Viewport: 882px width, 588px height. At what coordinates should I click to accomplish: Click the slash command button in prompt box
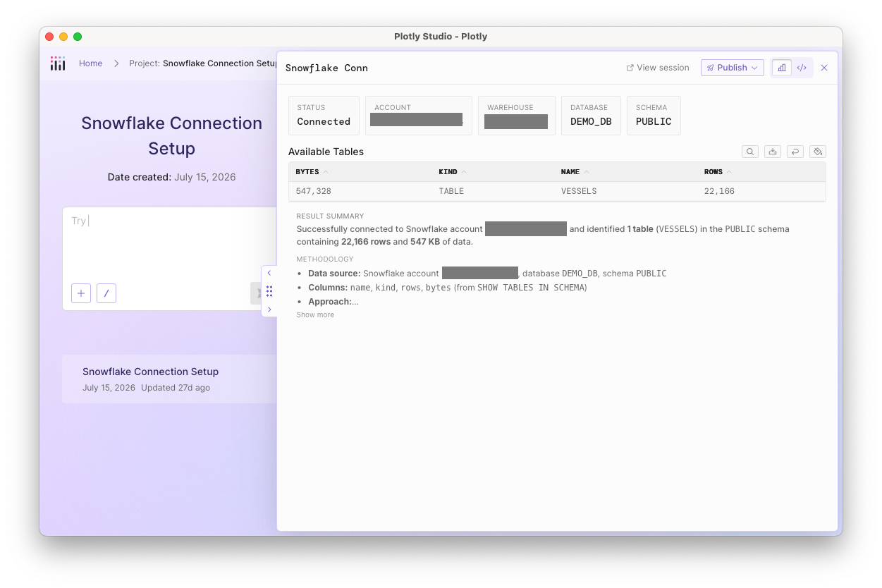(x=106, y=293)
